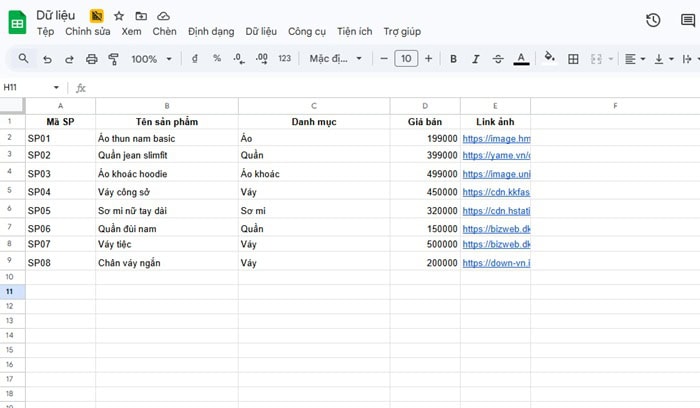Open the 100% zoom dropdown
700x408 pixels.
click(151, 59)
